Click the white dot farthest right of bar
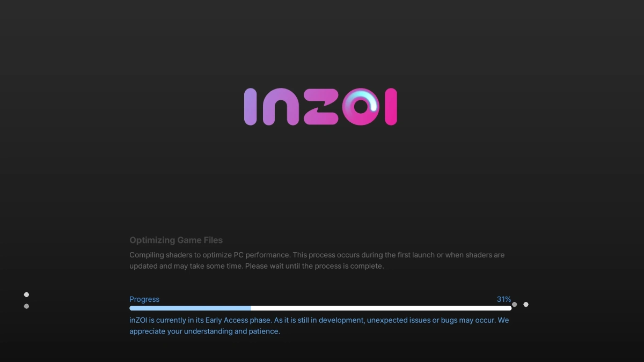Viewport: 644px width, 362px height. pos(526,305)
